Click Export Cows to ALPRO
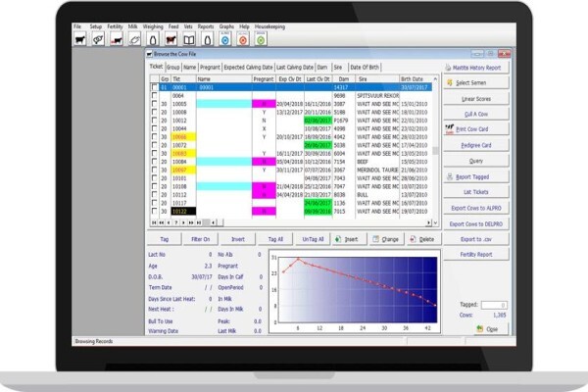 [476, 208]
